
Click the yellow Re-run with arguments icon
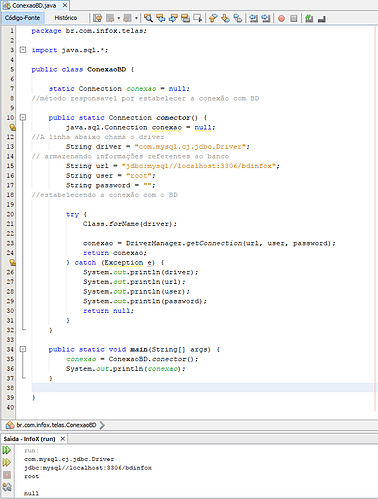tap(7, 463)
